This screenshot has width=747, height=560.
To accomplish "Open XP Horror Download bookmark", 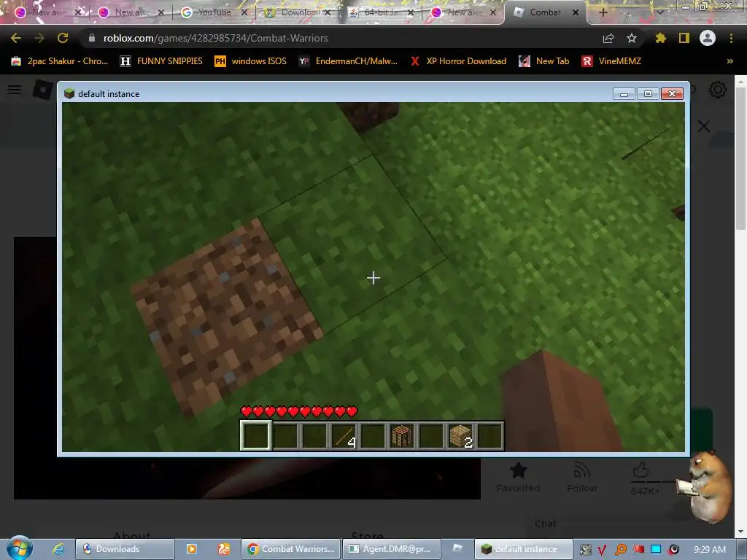I will click(458, 61).
